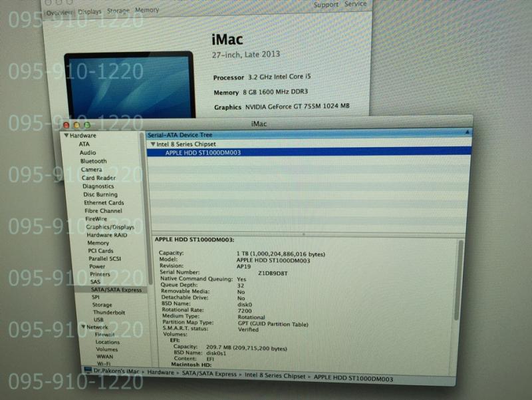The height and width of the screenshot is (400, 532).
Task: Click "SATA/SATA Express" in the bottom path bar
Action: pyautogui.click(x=209, y=374)
